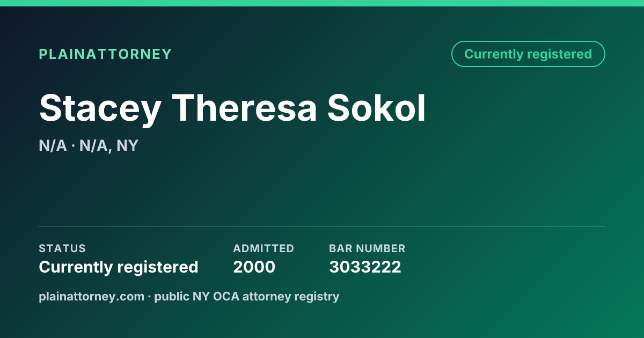
Task: Click the ADMITTED field label
Action: point(264,248)
